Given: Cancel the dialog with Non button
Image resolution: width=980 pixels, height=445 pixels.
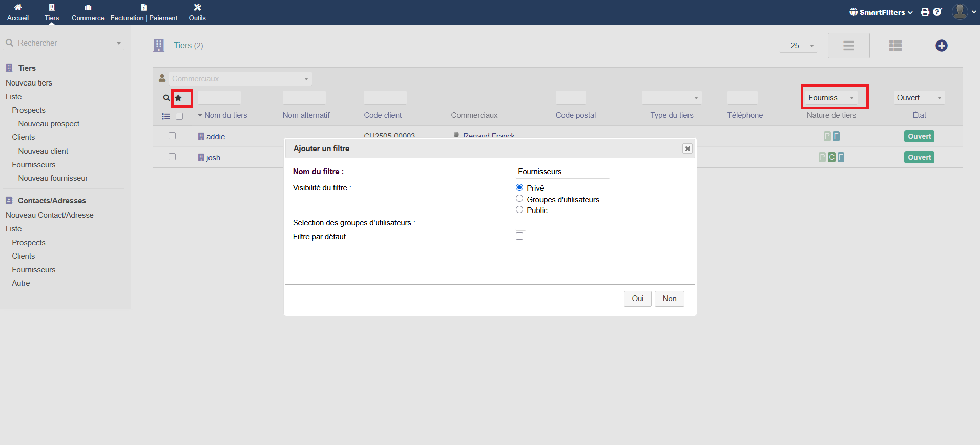Looking at the screenshot, I should [x=669, y=299].
